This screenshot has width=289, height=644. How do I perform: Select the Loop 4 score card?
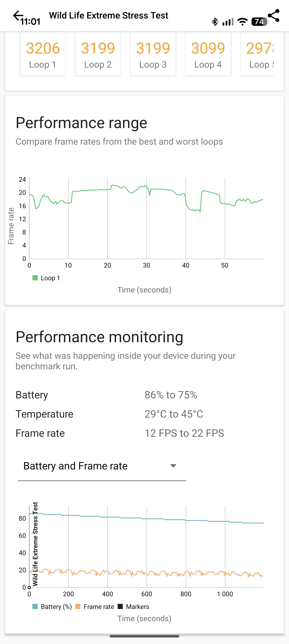208,54
